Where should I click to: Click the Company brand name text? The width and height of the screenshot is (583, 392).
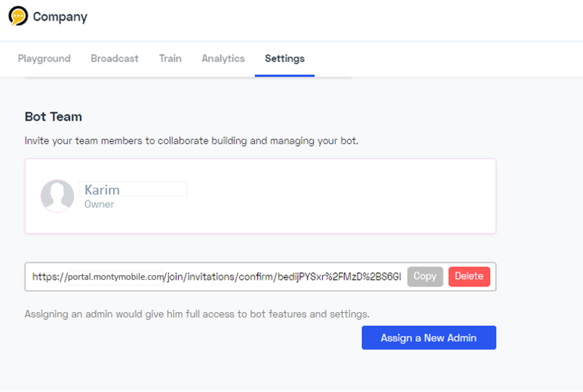pyautogui.click(x=60, y=17)
